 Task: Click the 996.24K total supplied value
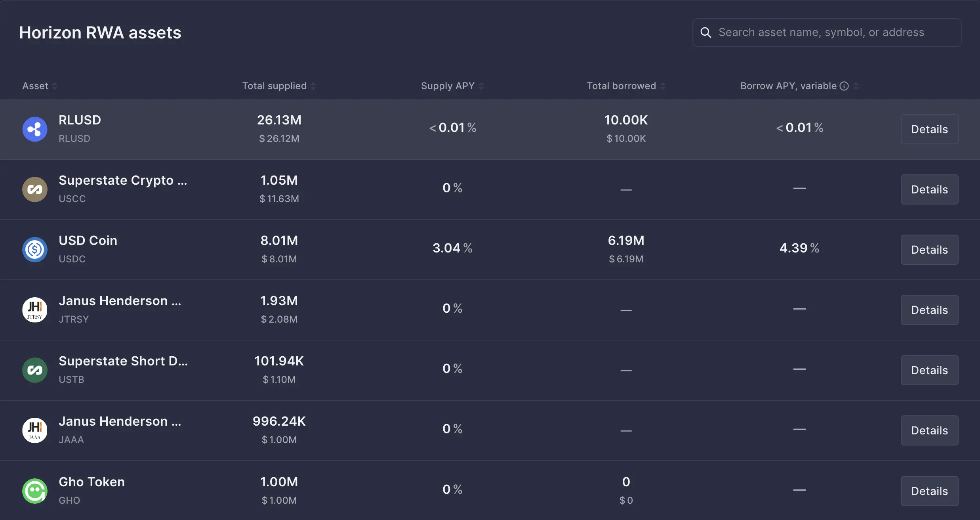pyautogui.click(x=279, y=421)
